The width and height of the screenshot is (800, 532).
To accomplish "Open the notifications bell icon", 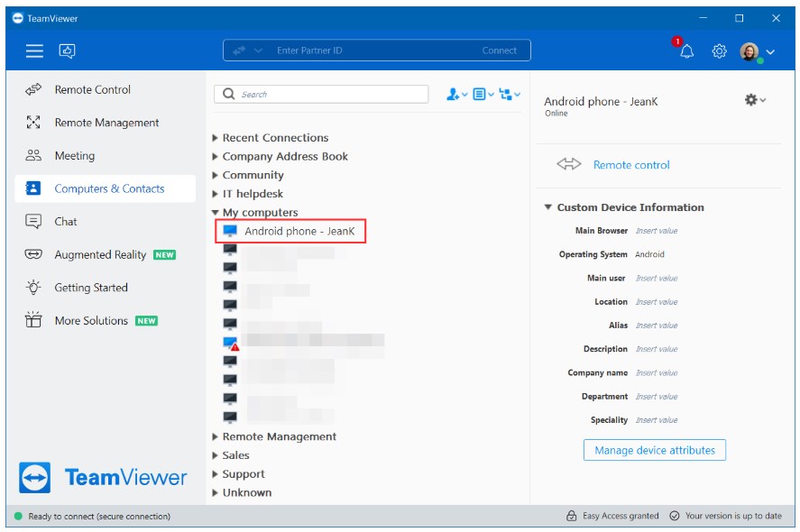I will coord(686,51).
